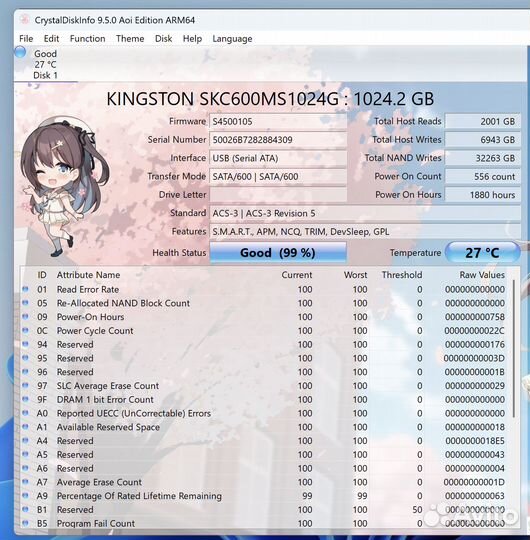Click the status icon of row ID 96
This screenshot has height=540, width=530.
[25, 372]
